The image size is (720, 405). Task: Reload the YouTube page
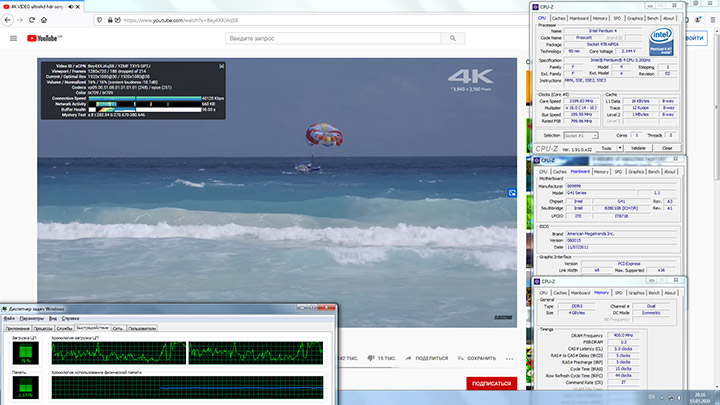click(32, 20)
